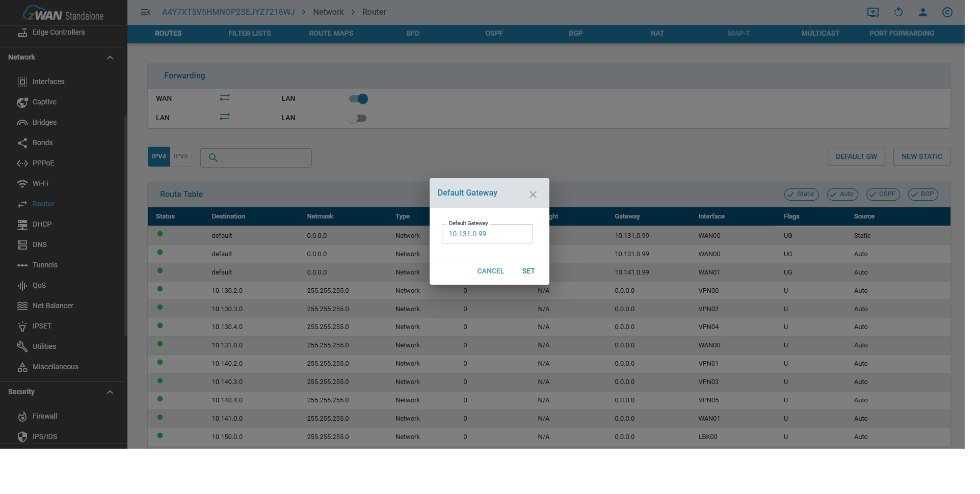Click the Wi-Fi icon in sidebar

(x=22, y=184)
